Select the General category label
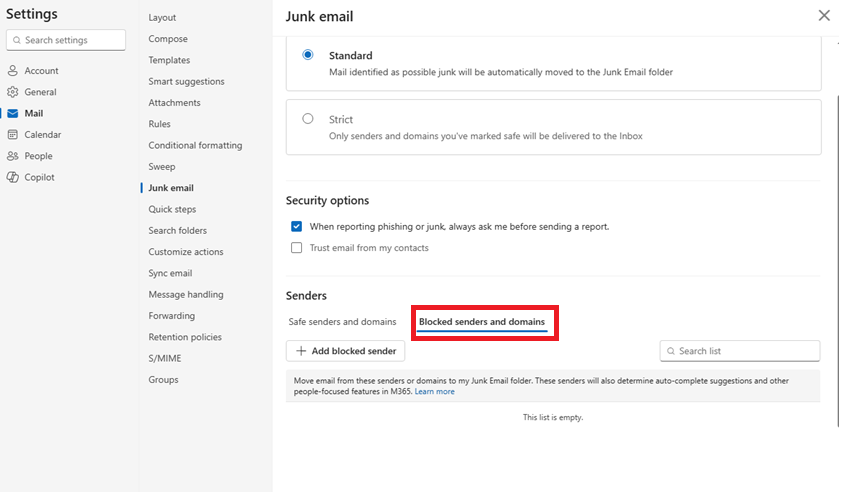Viewport: 853px width, 492px height. 40,92
